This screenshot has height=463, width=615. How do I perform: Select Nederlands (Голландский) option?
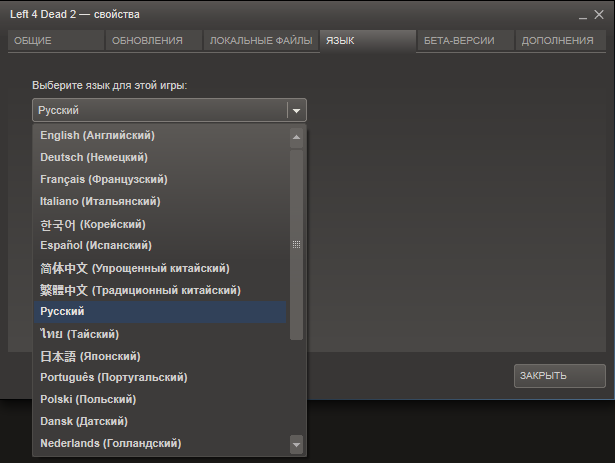[x=110, y=443]
